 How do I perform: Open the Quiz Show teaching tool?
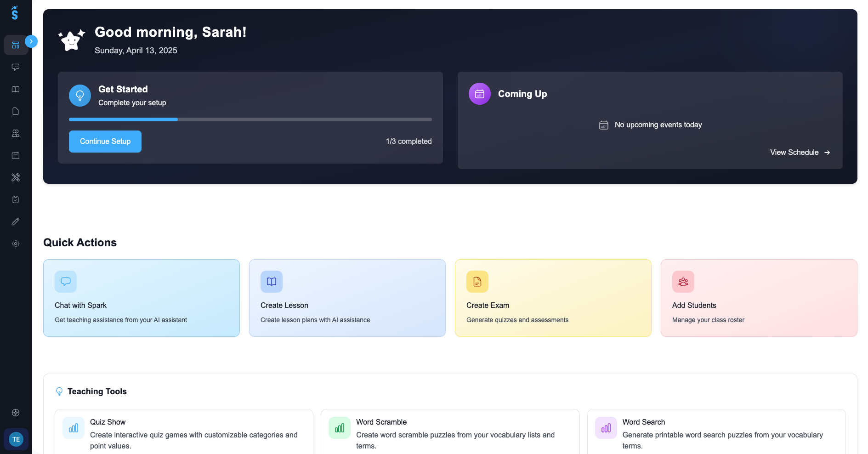tap(184, 432)
